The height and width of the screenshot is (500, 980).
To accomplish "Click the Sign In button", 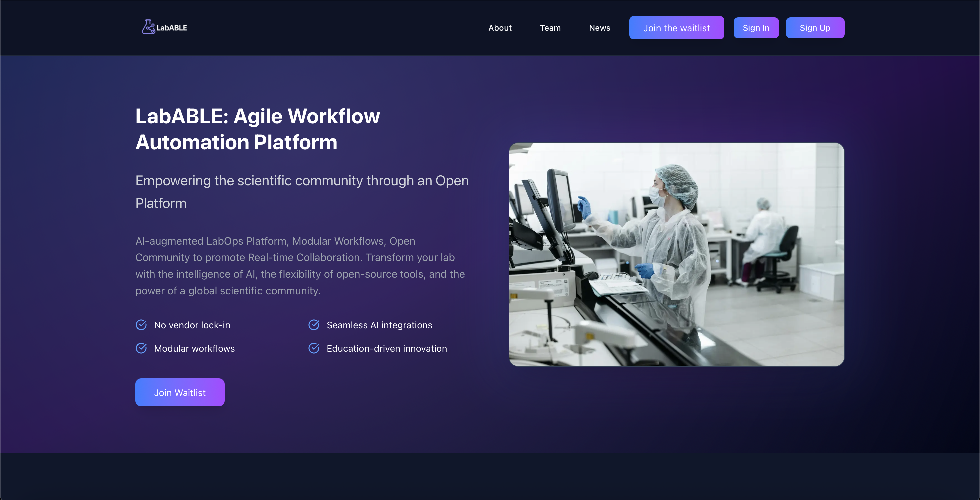I will click(x=756, y=28).
